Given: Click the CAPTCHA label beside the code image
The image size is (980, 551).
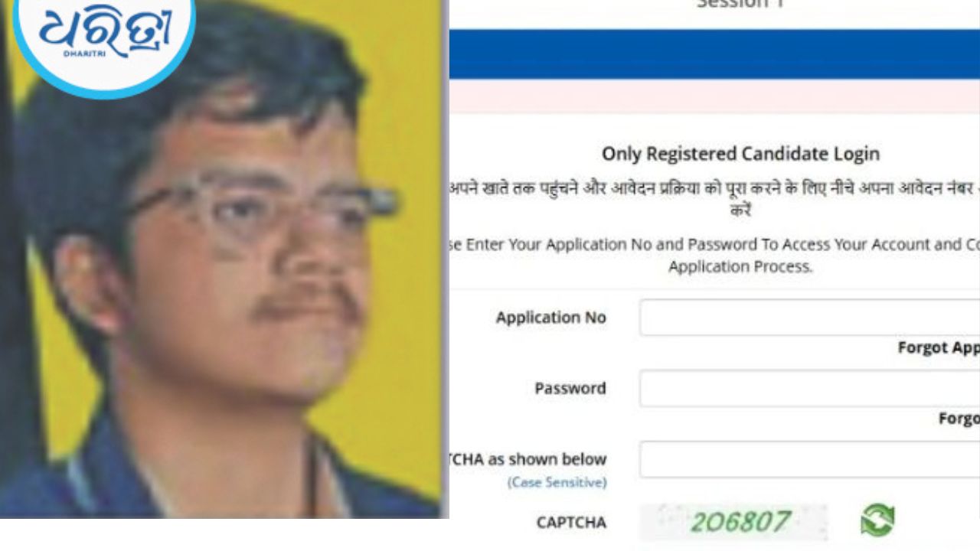Looking at the screenshot, I should 571,523.
